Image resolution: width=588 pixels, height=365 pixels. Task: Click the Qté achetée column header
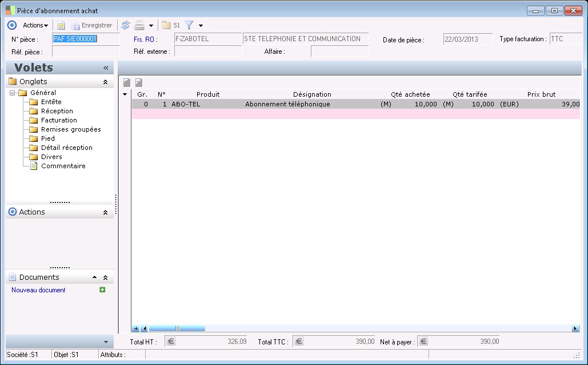pyautogui.click(x=410, y=94)
